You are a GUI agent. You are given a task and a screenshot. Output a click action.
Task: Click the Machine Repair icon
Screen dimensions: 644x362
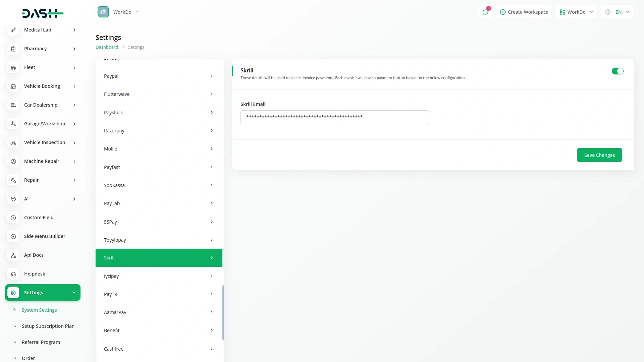coord(13,162)
